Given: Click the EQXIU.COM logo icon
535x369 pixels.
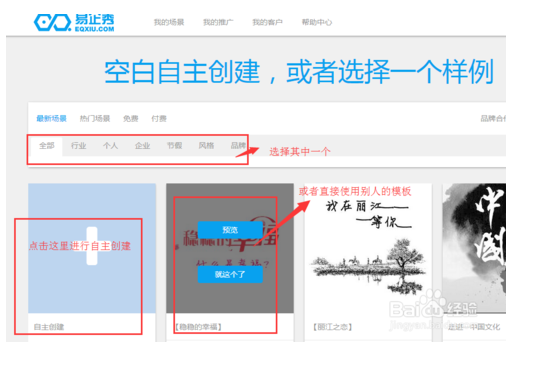Looking at the screenshot, I should pyautogui.click(x=52, y=23).
